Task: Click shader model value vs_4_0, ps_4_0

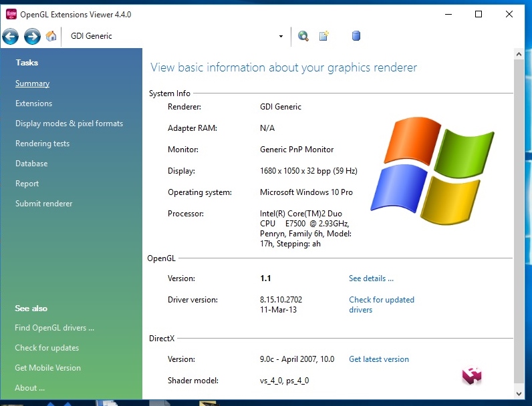Action: click(x=284, y=381)
